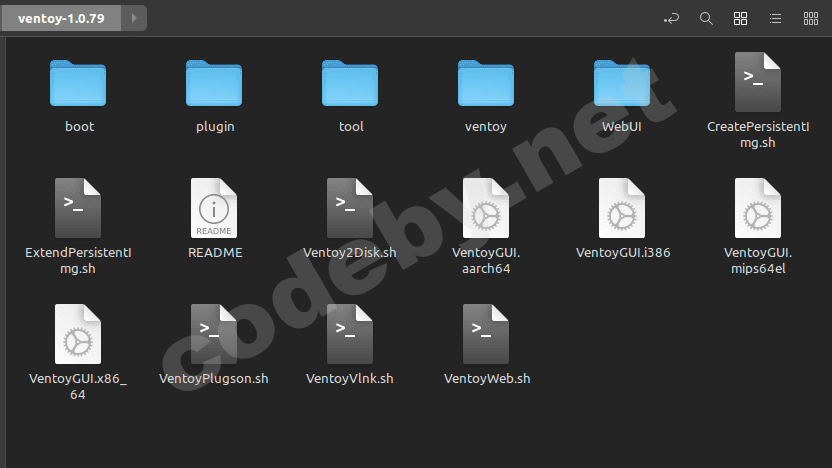
Task: Click the 'Ventoy2Disk.sh' file name label
Action: click(x=350, y=253)
